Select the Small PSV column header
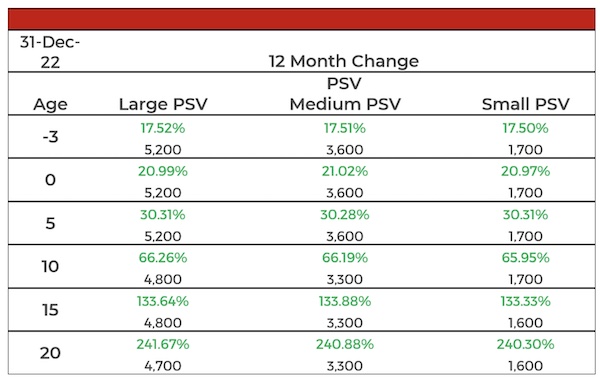This screenshot has height=381, width=600. (525, 104)
